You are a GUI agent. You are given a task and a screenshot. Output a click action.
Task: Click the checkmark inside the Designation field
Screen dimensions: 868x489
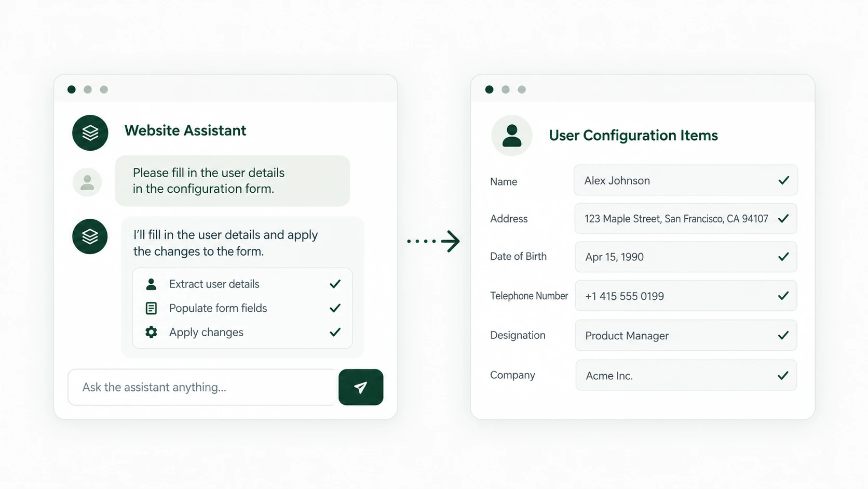click(783, 335)
